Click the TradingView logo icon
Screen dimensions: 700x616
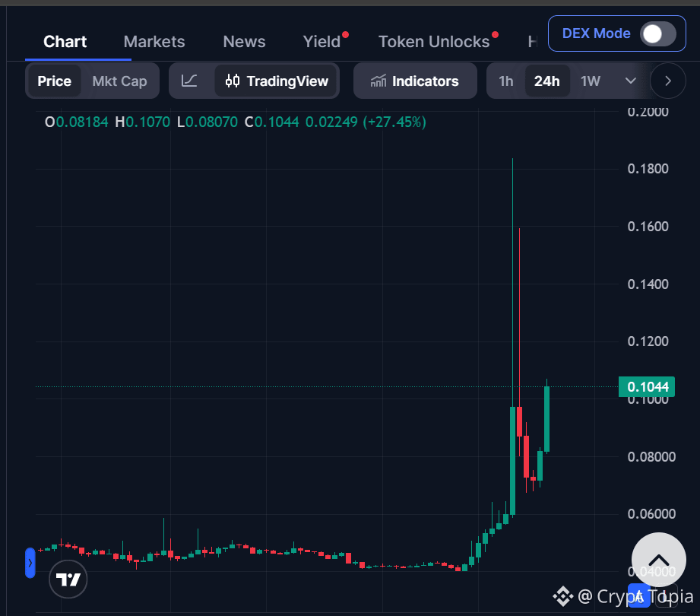click(68, 579)
